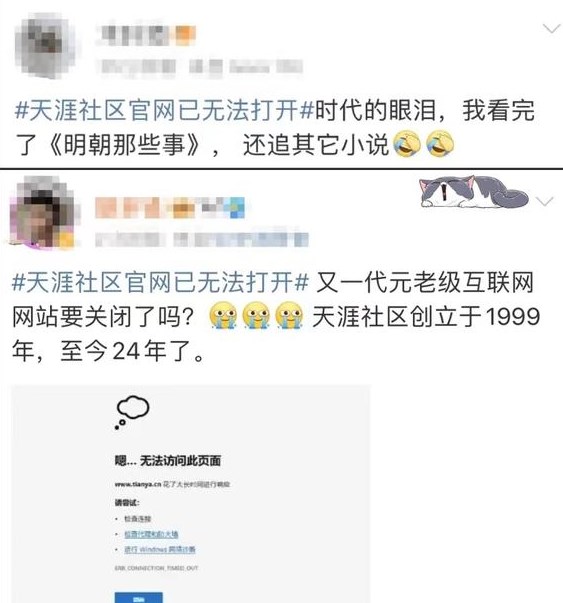Screen dimensions: 563x603
Task: Click the thought bubble icon on error page
Action: (x=132, y=412)
